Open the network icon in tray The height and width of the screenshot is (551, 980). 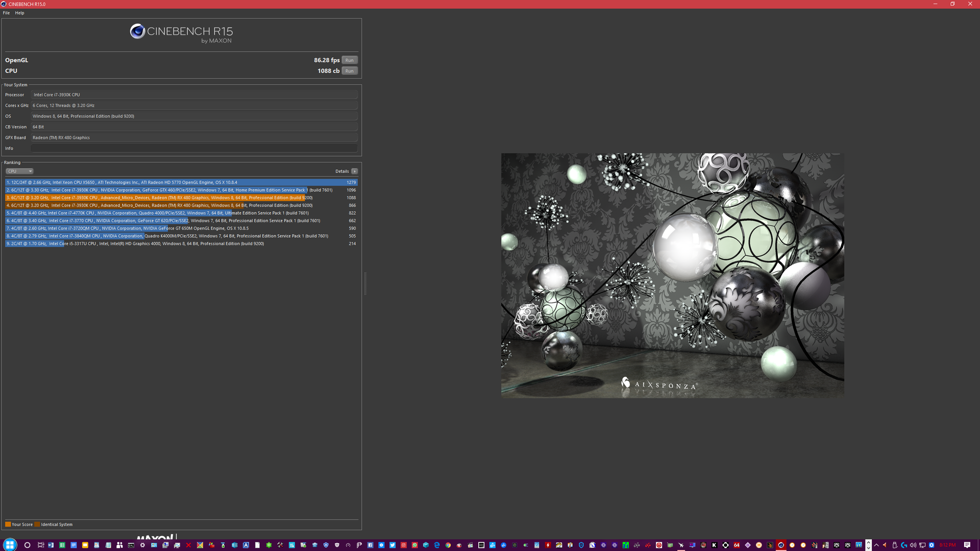[x=922, y=545]
